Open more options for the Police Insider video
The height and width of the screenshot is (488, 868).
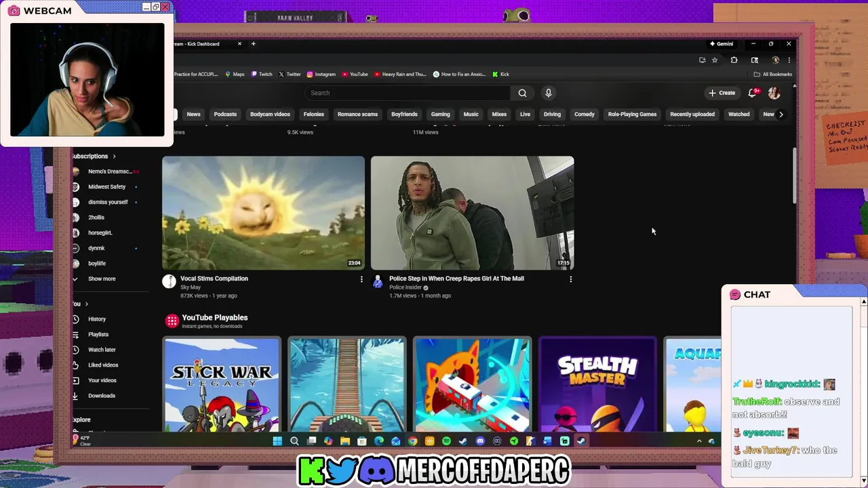click(x=570, y=279)
